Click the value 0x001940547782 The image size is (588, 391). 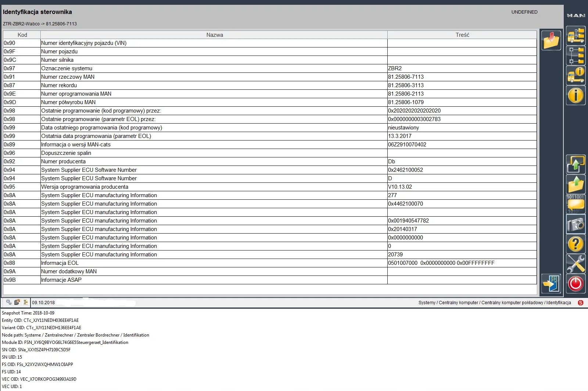coord(408,221)
